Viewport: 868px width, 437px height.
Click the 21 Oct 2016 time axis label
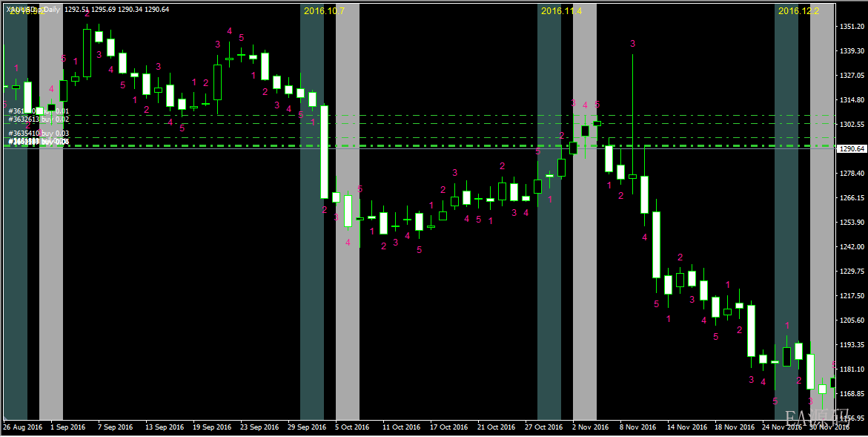coord(497,427)
